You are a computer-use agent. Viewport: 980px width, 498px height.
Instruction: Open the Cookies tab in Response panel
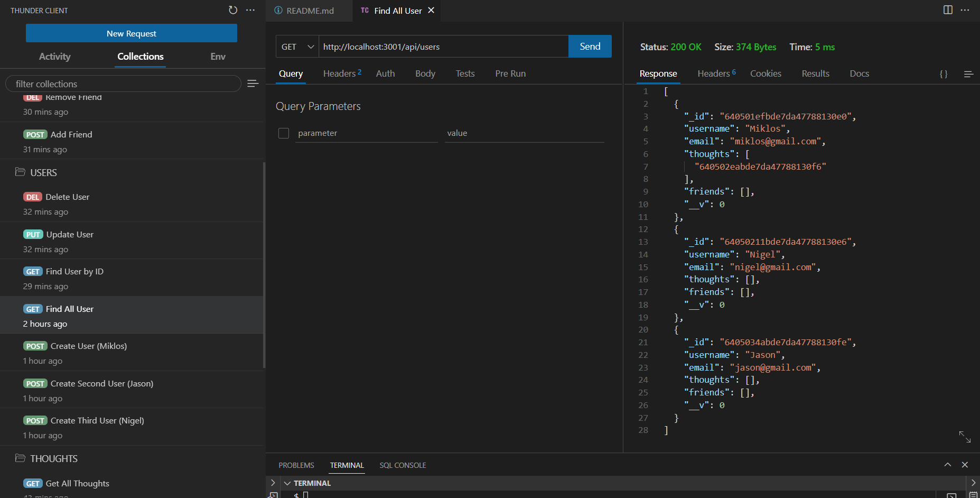pos(766,73)
